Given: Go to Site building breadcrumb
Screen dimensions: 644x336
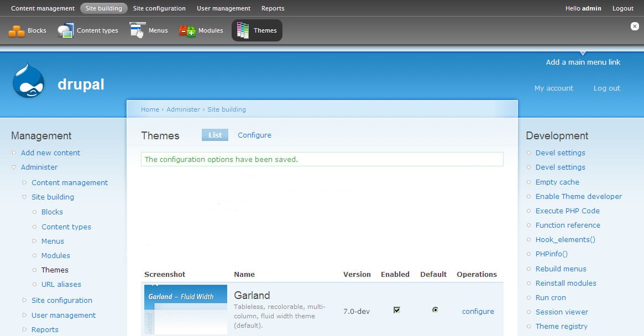Looking at the screenshot, I should (226, 109).
